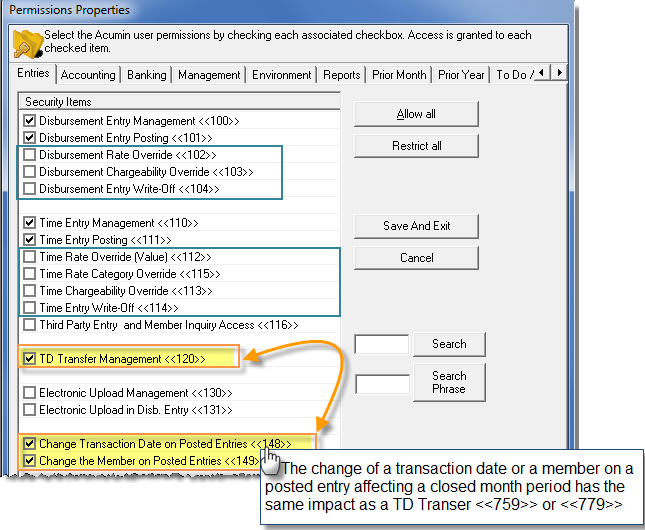Open the Banking tab

146,75
